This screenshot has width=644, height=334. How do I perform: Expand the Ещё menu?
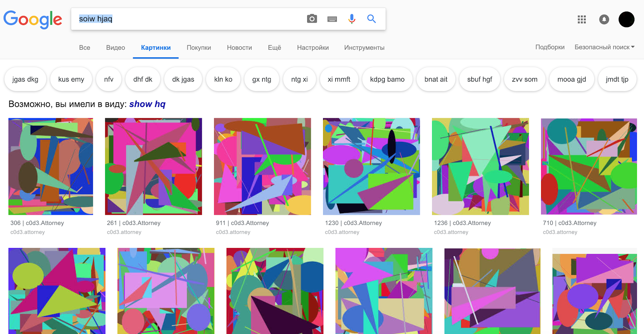(x=274, y=48)
